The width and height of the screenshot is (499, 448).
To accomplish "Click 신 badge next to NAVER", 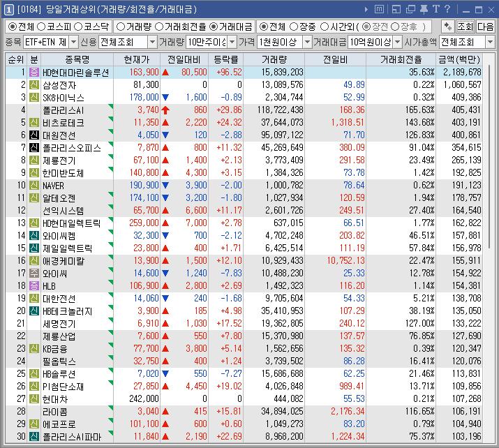I will coord(34,185).
